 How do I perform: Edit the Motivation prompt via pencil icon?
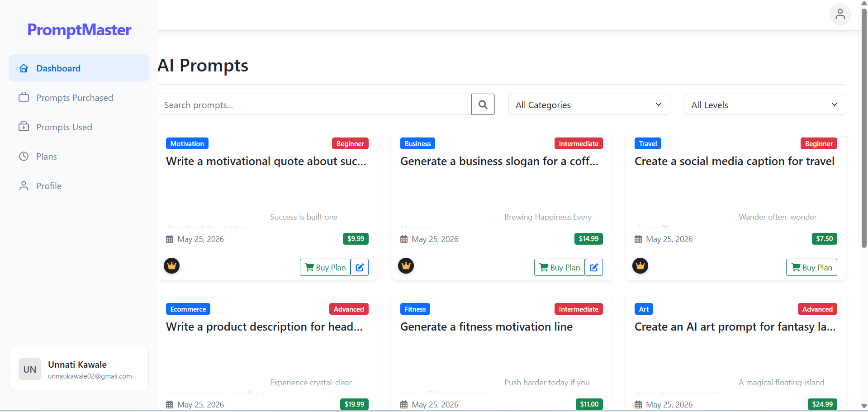360,267
